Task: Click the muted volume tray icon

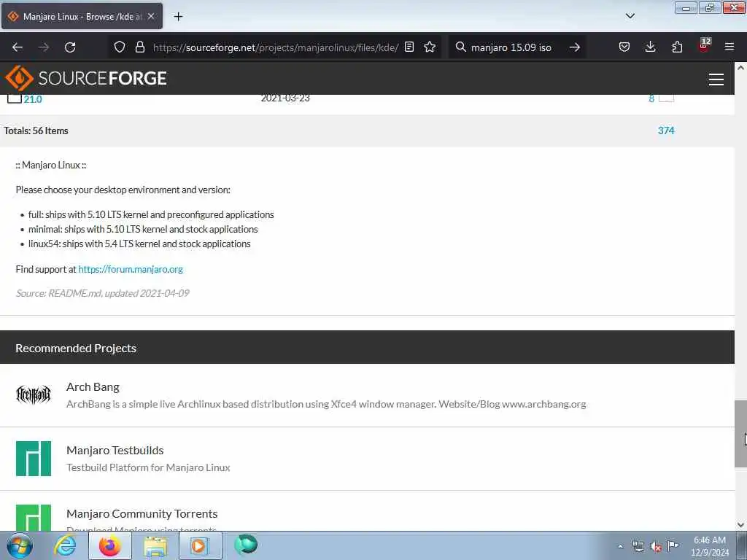Action: pyautogui.click(x=656, y=547)
